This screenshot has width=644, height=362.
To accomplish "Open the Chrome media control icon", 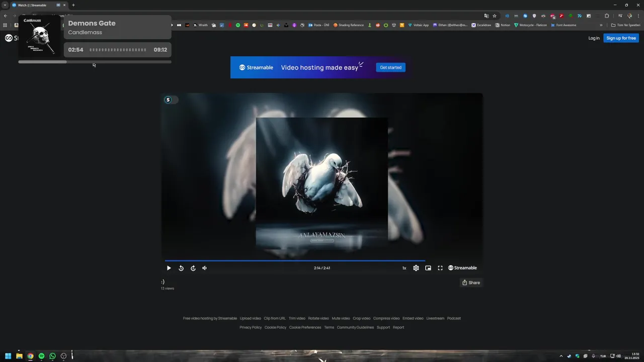I will point(620,16).
